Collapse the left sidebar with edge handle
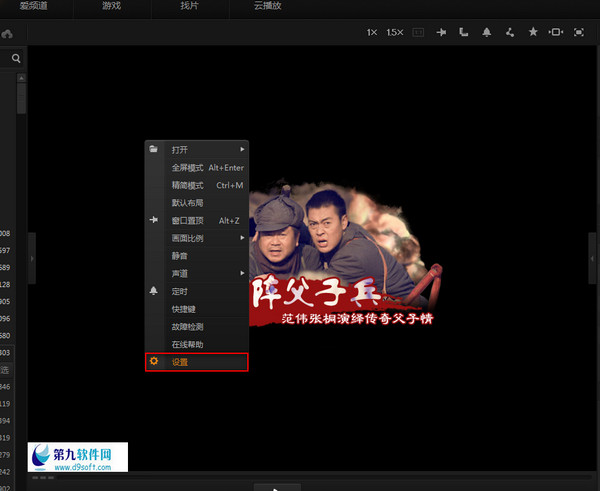600x491 pixels. coord(31,259)
